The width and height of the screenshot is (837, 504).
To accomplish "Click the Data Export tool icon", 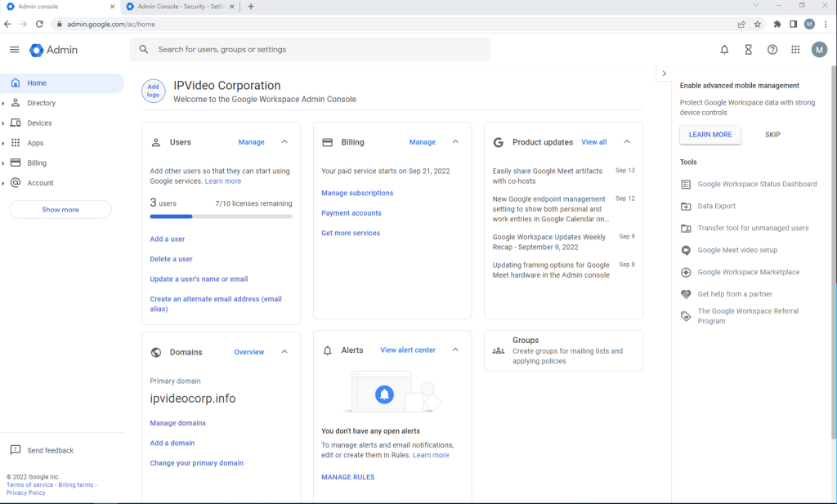I will (686, 207).
